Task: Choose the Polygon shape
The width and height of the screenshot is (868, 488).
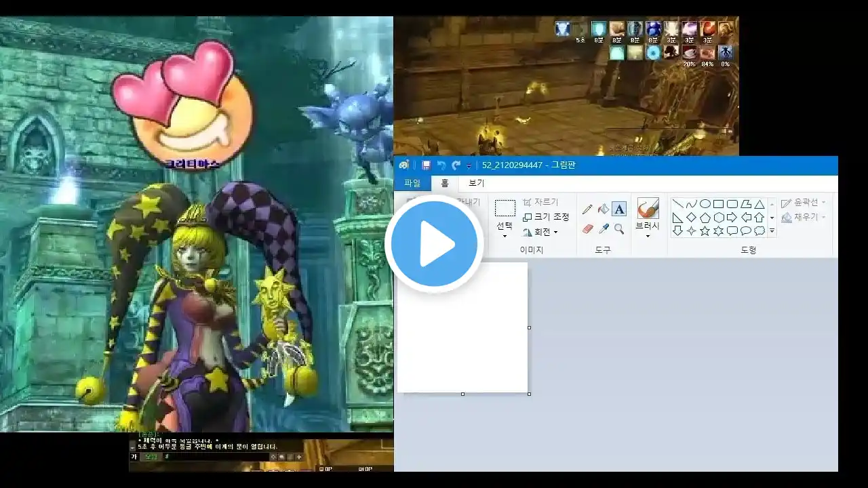Action: coord(745,204)
